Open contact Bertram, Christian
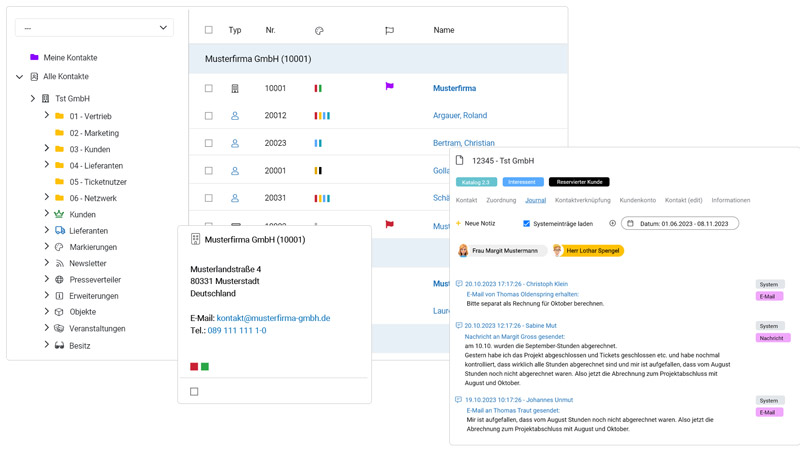This screenshot has width=800, height=453. [464, 143]
